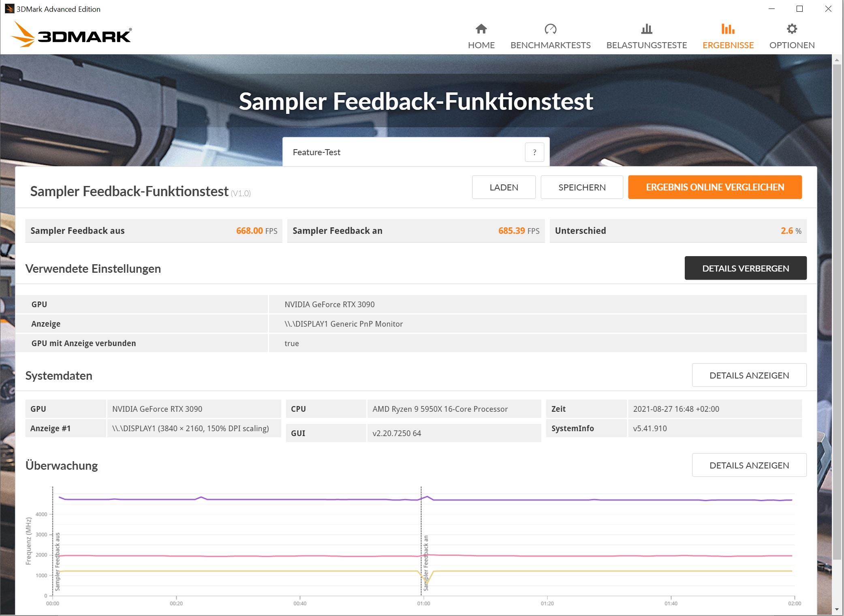This screenshot has width=844, height=616.
Task: Open the question mark help for Feature-Test
Action: (x=534, y=152)
